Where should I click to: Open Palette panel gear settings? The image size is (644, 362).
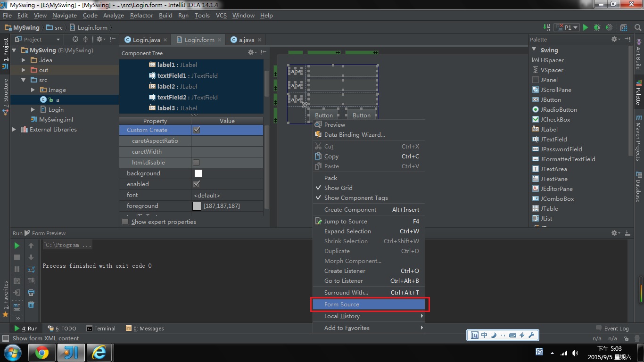tap(615, 40)
